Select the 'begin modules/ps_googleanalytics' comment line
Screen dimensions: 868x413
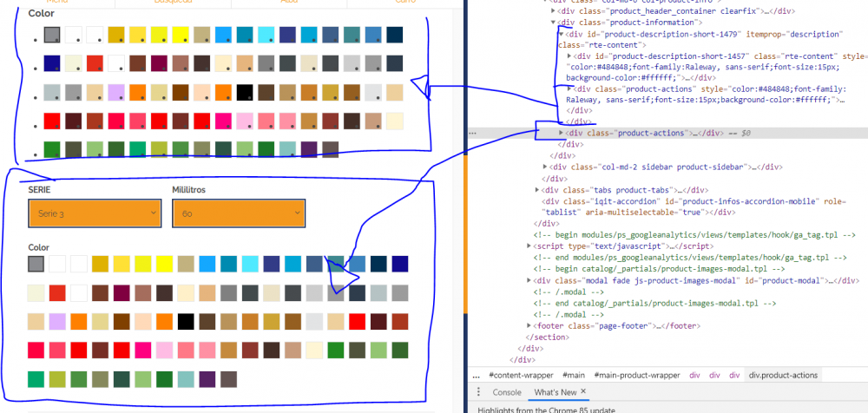[694, 235]
